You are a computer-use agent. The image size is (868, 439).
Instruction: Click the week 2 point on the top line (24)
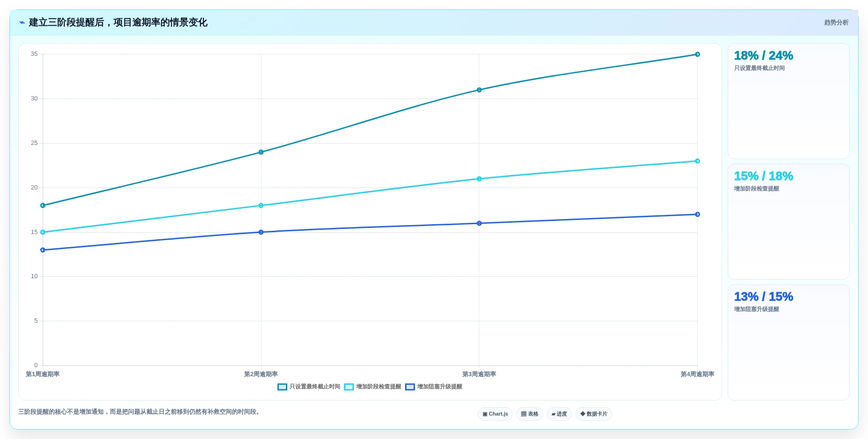pyautogui.click(x=261, y=152)
